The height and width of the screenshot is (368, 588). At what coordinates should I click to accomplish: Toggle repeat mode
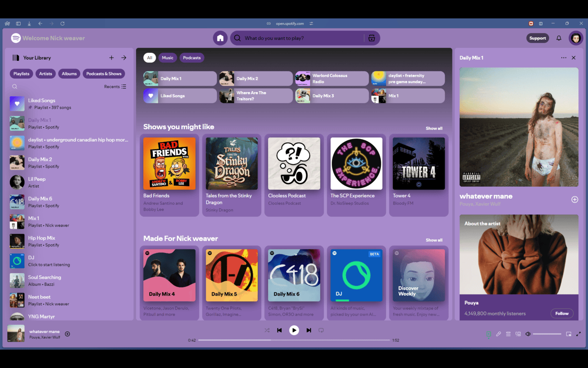[x=321, y=330]
